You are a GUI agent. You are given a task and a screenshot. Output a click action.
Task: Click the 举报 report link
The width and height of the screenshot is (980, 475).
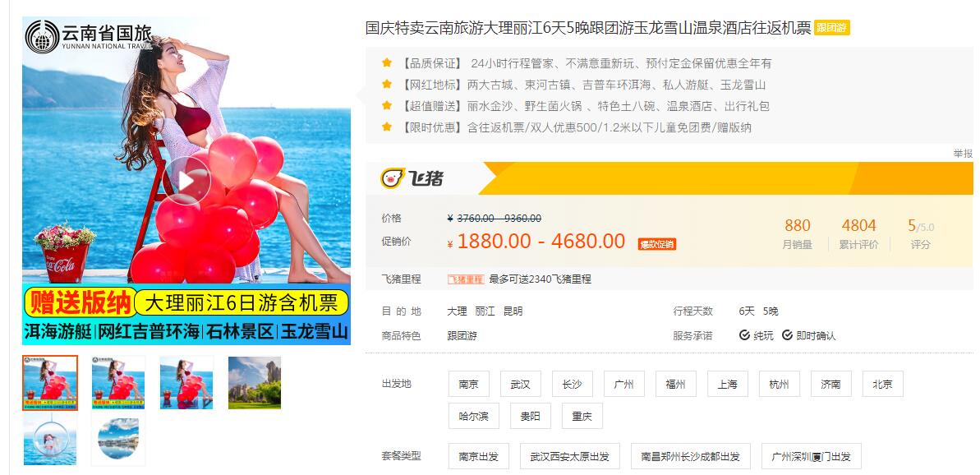point(963,154)
